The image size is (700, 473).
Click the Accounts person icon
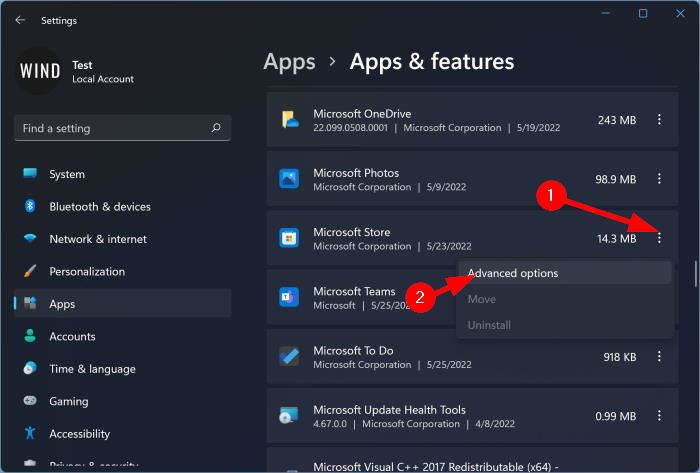click(30, 336)
